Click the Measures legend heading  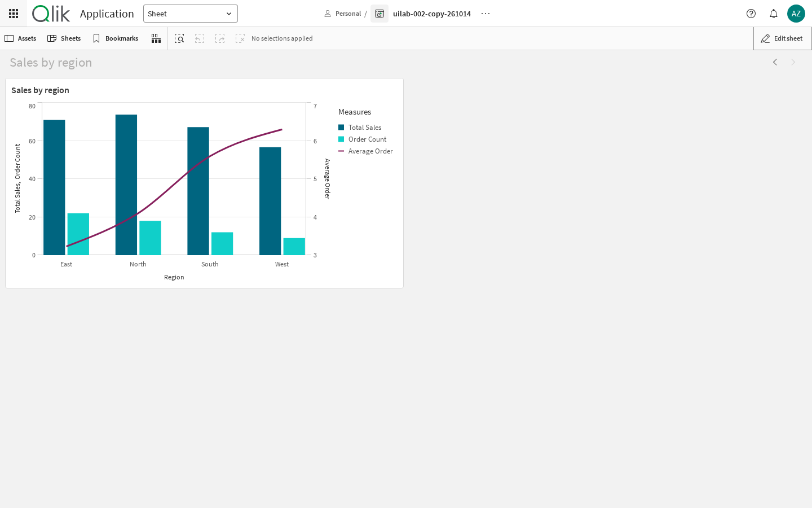coord(355,112)
